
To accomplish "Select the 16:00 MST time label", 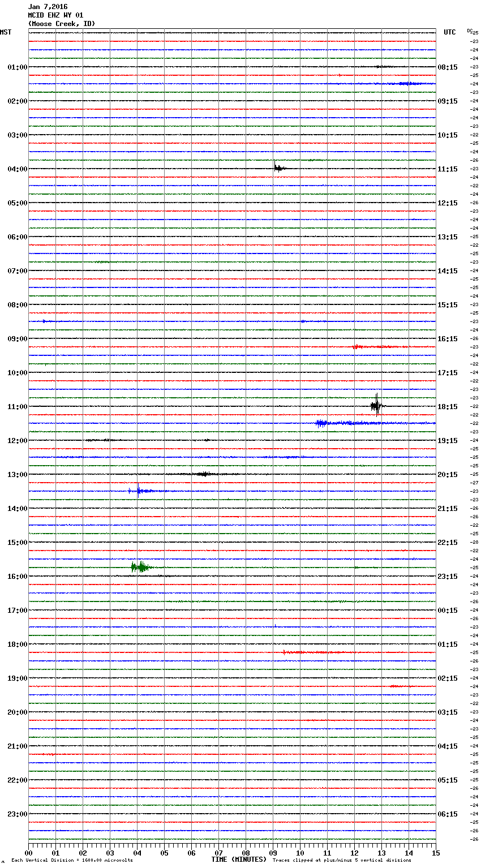I will (17, 577).
